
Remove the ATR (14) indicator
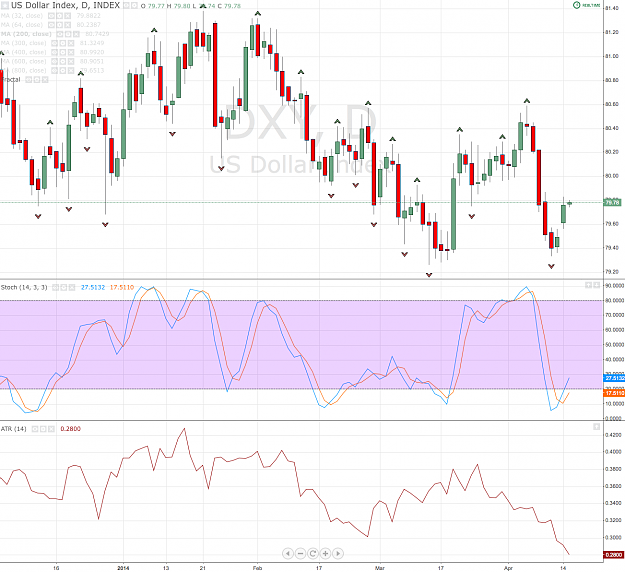[52, 429]
